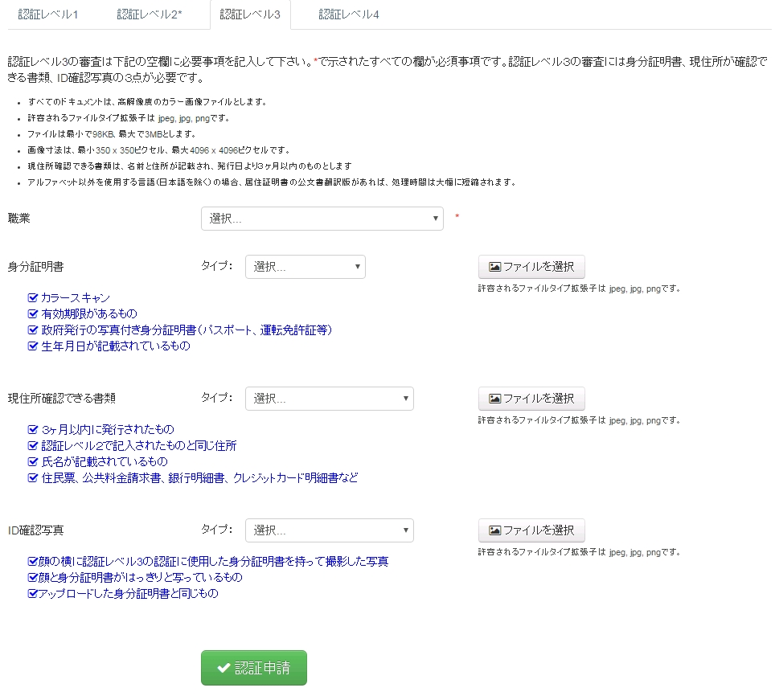This screenshot has width=775, height=700.
Task: Go to the 認証レベル4 tab
Action: (349, 14)
